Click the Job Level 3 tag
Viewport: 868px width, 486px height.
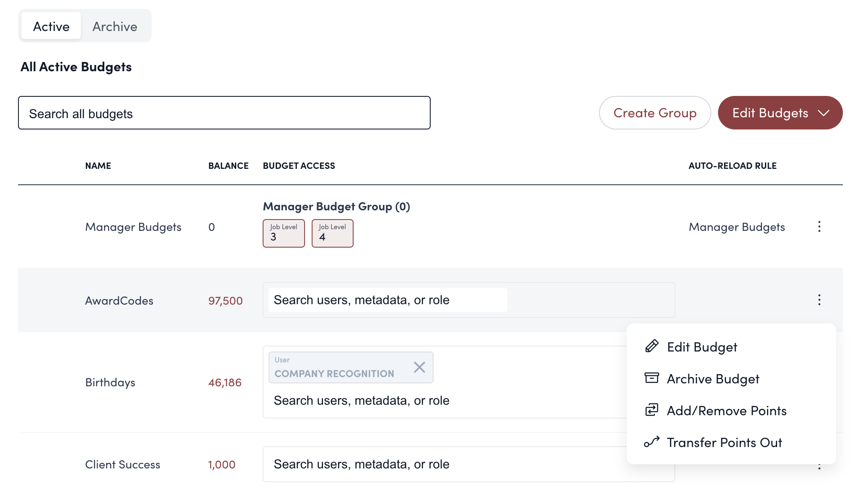[x=284, y=233]
